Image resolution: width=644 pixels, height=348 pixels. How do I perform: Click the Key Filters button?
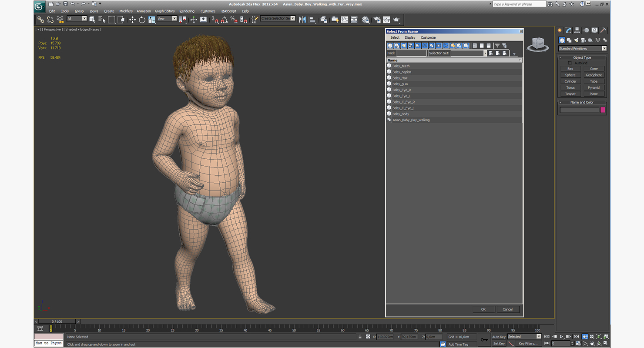(528, 344)
